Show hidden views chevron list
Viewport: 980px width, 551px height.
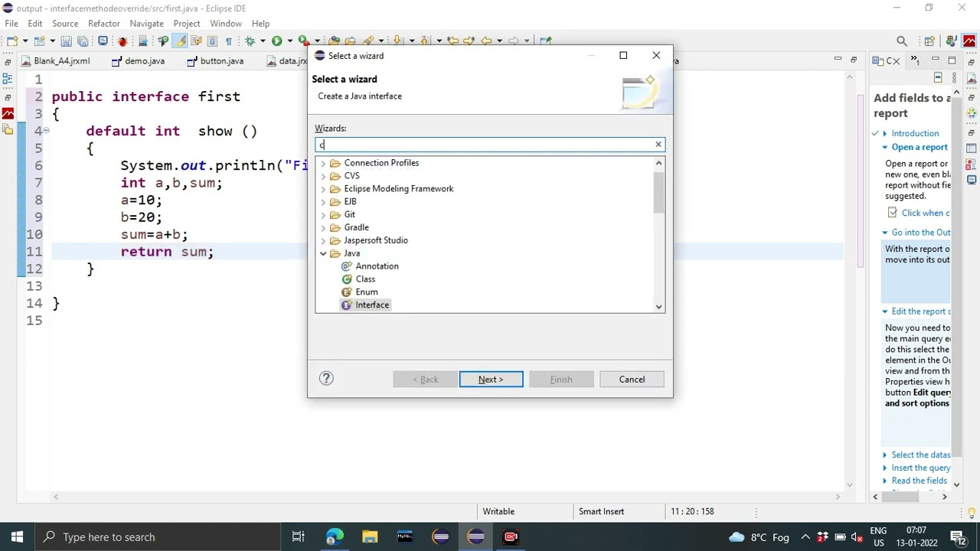[x=914, y=60]
